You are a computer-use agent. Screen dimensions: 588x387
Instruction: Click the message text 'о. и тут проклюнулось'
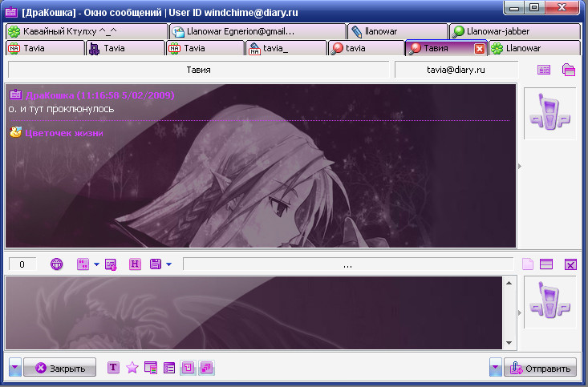(x=61, y=109)
